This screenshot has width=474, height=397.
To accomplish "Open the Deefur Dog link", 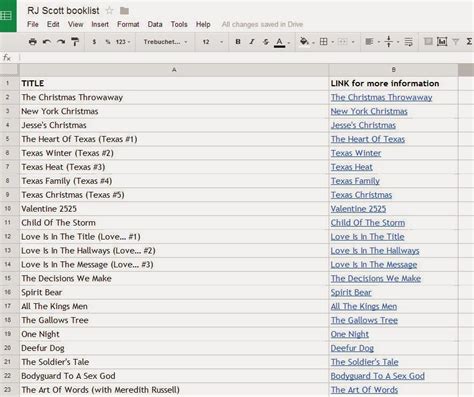I will [x=352, y=348].
